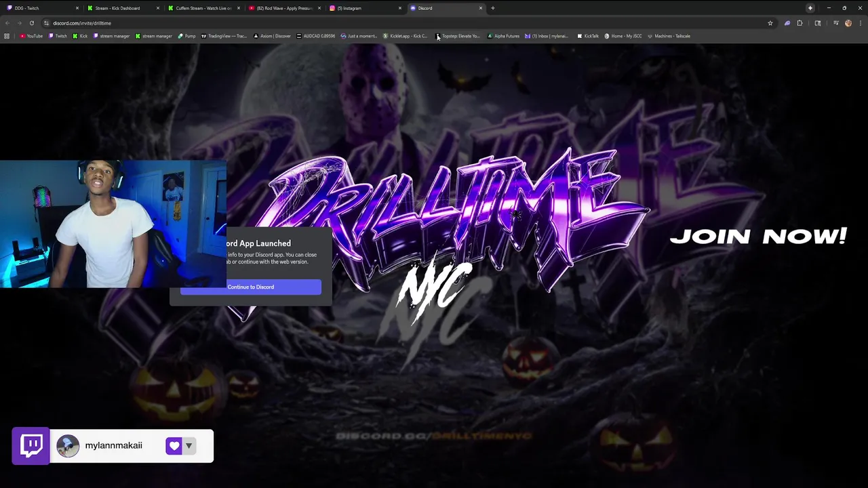Click the Gemini sparkle button in the title bar

click(810, 8)
